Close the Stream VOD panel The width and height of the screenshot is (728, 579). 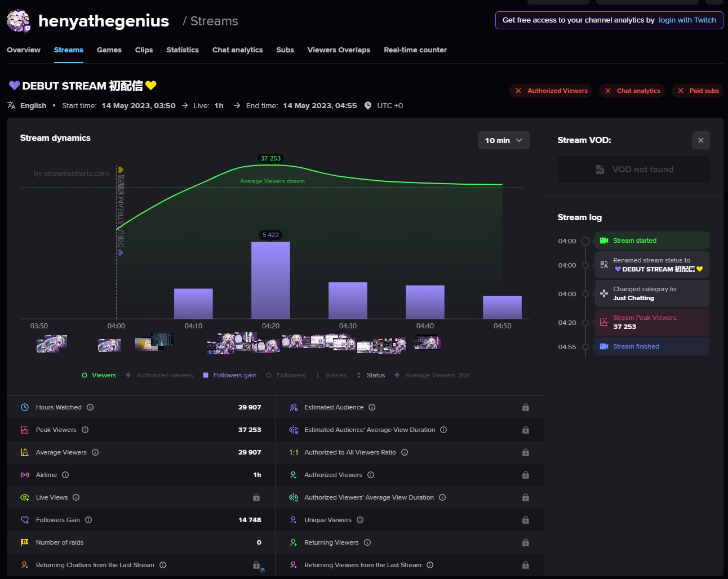(x=701, y=140)
